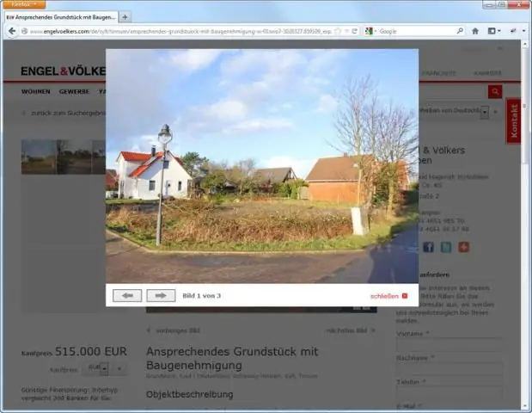Click the Engel & Völkers logo

(63, 71)
